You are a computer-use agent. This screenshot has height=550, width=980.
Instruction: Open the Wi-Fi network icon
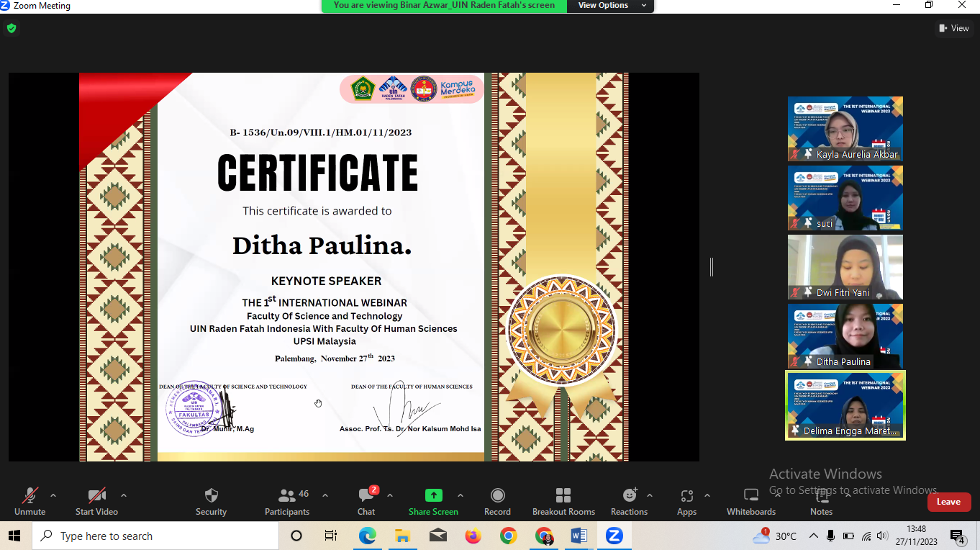(x=866, y=536)
